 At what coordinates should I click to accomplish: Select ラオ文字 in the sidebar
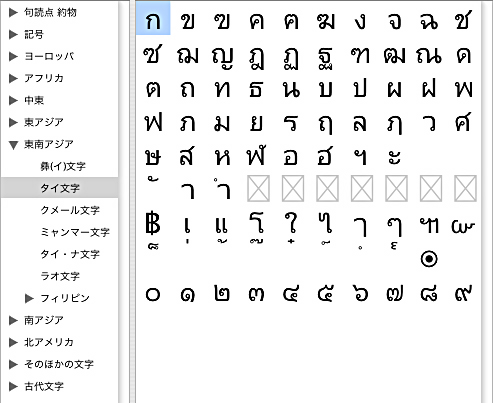click(x=60, y=276)
